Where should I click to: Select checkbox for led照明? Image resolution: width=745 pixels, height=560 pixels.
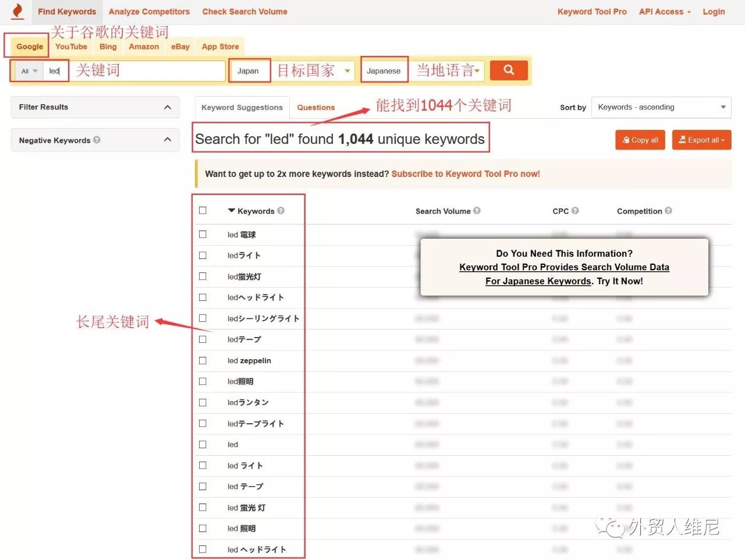click(x=203, y=381)
